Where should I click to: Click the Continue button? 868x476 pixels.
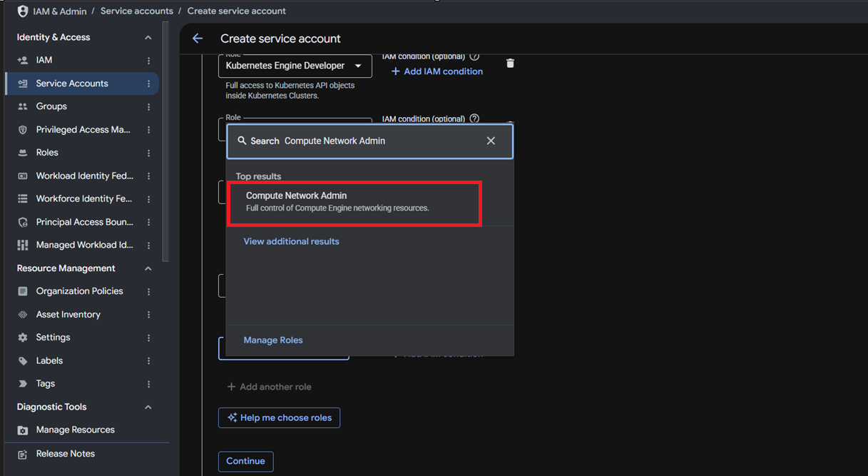(245, 461)
